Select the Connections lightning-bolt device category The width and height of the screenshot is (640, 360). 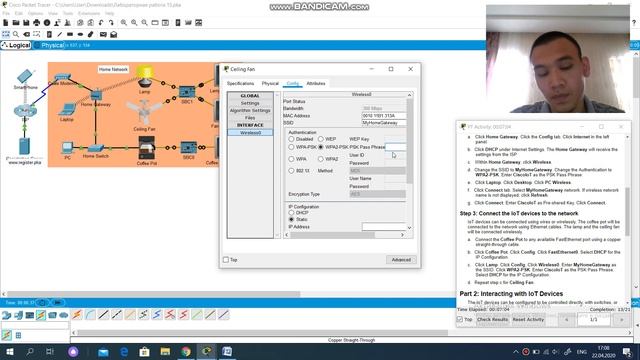(41, 315)
